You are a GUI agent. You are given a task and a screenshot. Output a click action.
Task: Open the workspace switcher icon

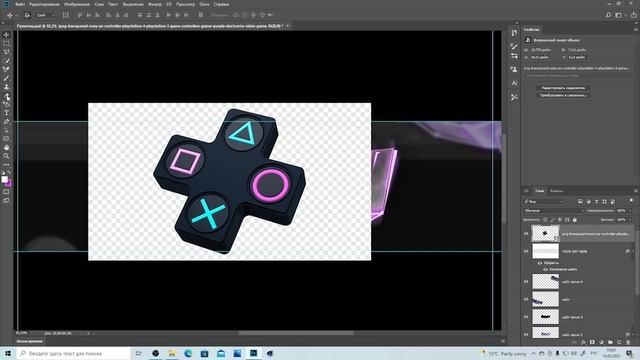tap(619, 15)
